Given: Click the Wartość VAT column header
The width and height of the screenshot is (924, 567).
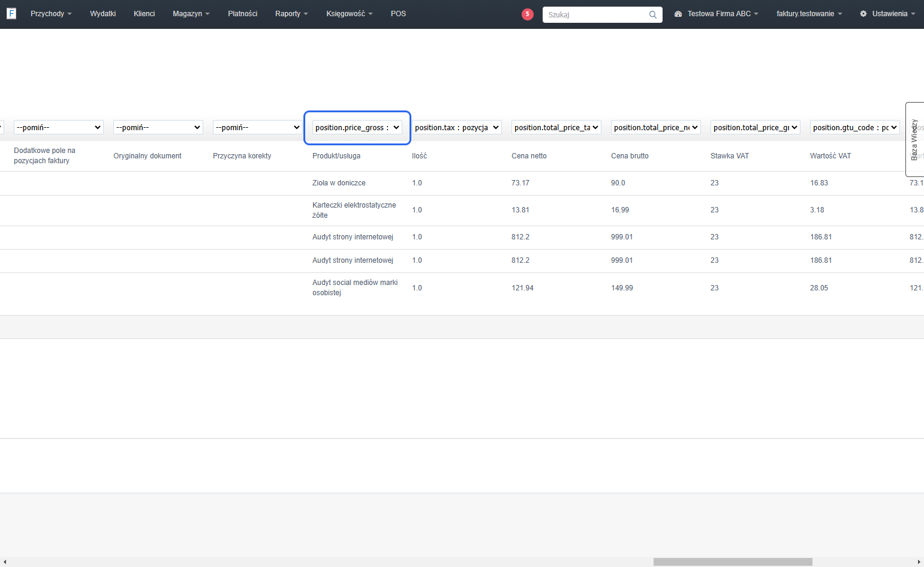Looking at the screenshot, I should point(830,156).
